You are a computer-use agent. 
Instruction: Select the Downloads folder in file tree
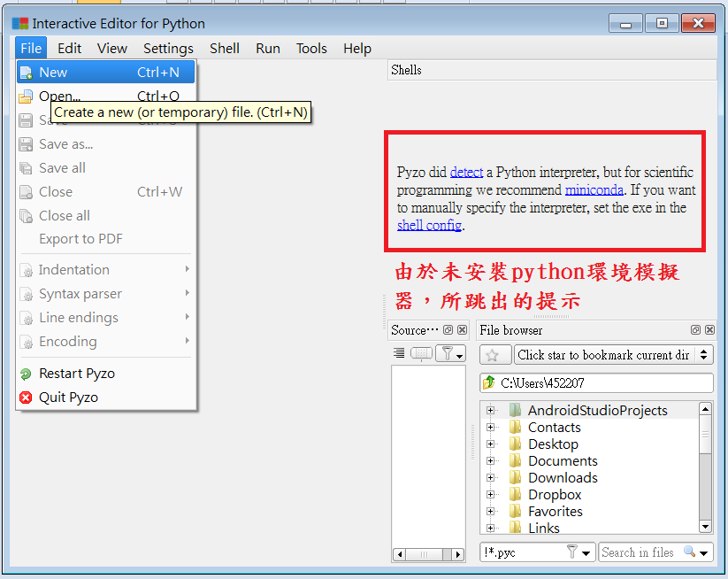(x=562, y=478)
